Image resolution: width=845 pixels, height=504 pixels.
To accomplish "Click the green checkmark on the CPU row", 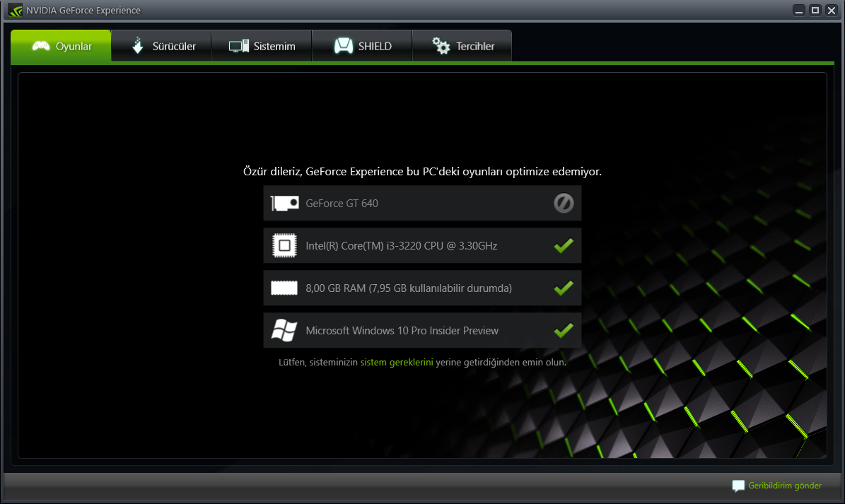I will click(564, 245).
